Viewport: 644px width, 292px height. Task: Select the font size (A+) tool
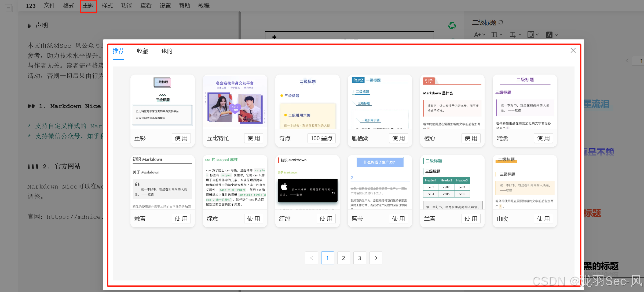(x=478, y=35)
